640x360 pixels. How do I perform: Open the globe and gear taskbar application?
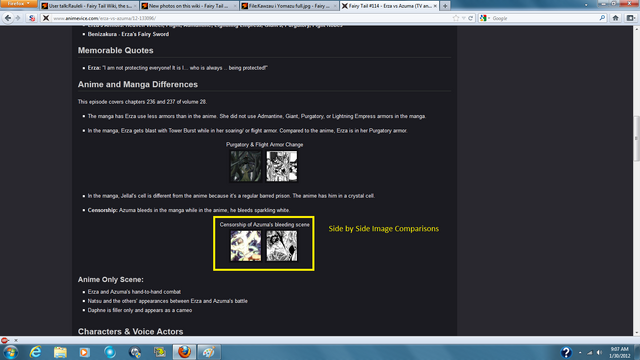pos(135,352)
